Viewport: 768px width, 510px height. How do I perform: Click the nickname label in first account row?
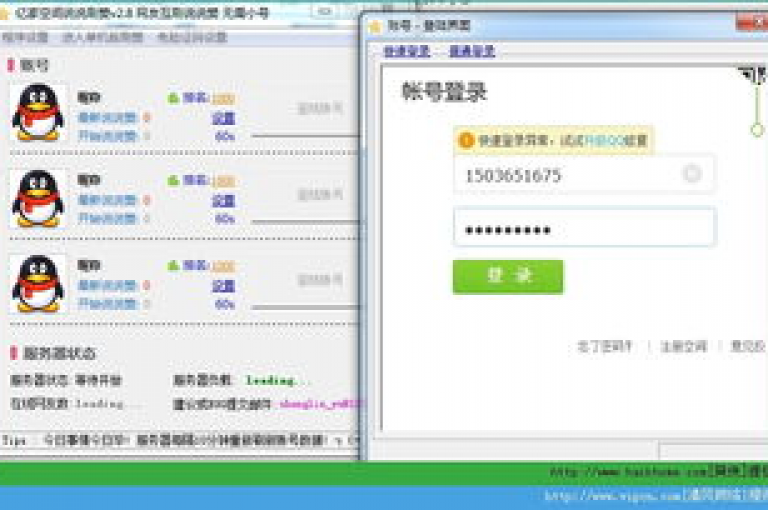[x=89, y=97]
